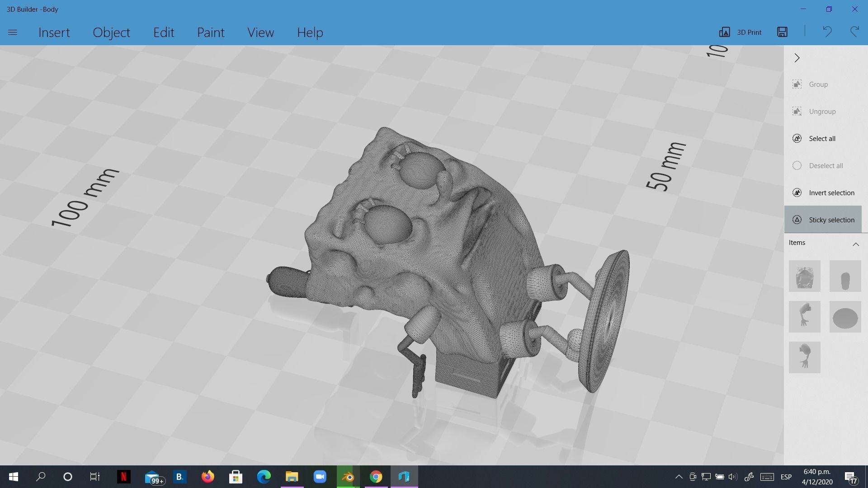
Task: Undo the last action
Action: [x=827, y=32]
